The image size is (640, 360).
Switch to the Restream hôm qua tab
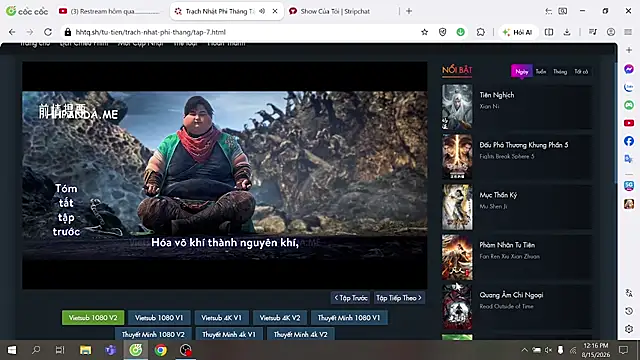(x=109, y=11)
